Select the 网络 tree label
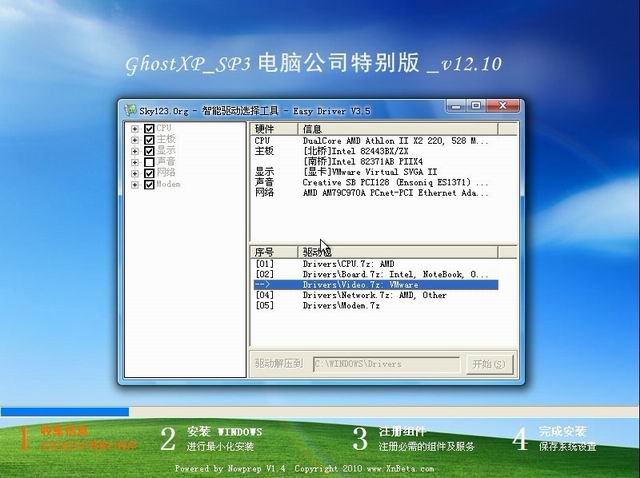 tap(166, 173)
